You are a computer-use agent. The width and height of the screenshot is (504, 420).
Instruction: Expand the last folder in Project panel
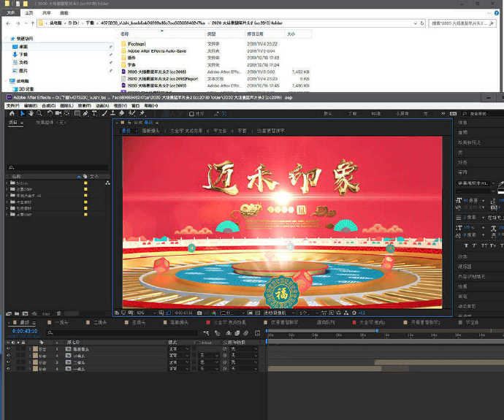tap(7, 214)
